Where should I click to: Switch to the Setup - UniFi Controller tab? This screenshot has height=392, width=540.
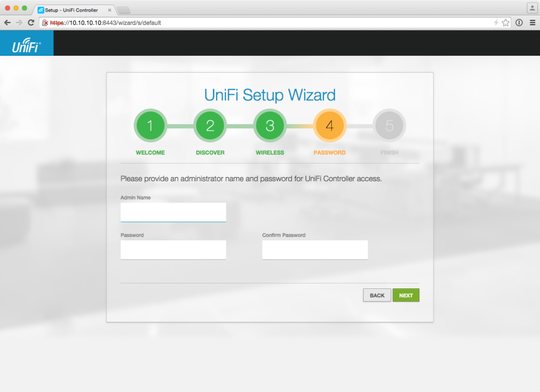coord(72,9)
